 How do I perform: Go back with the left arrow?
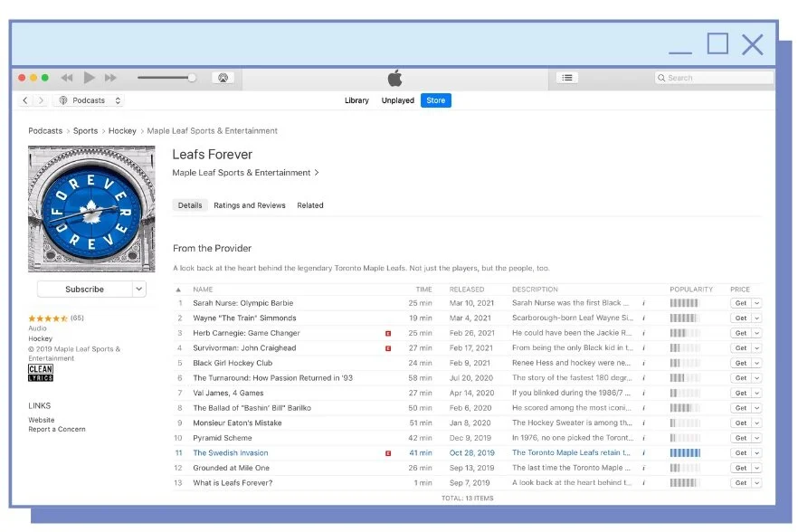click(25, 100)
